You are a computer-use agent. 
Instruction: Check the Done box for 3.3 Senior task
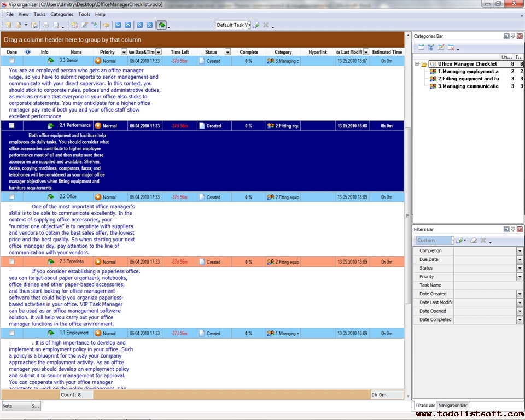click(x=12, y=61)
